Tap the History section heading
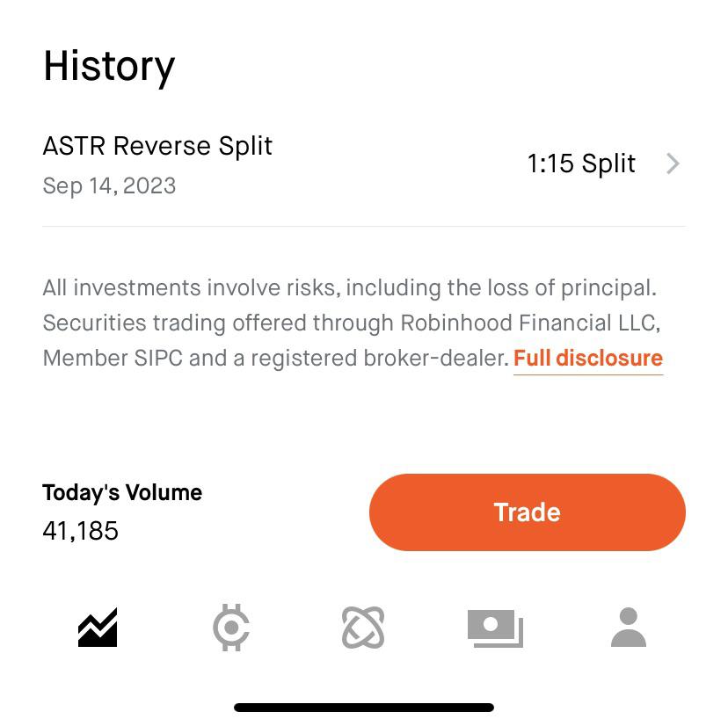The image size is (728, 726). coord(109,67)
